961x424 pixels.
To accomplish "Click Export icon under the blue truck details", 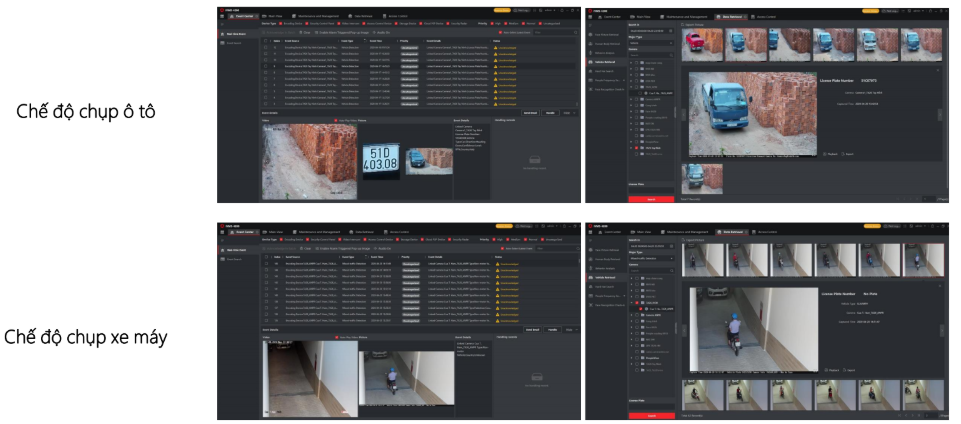I will [x=847, y=154].
